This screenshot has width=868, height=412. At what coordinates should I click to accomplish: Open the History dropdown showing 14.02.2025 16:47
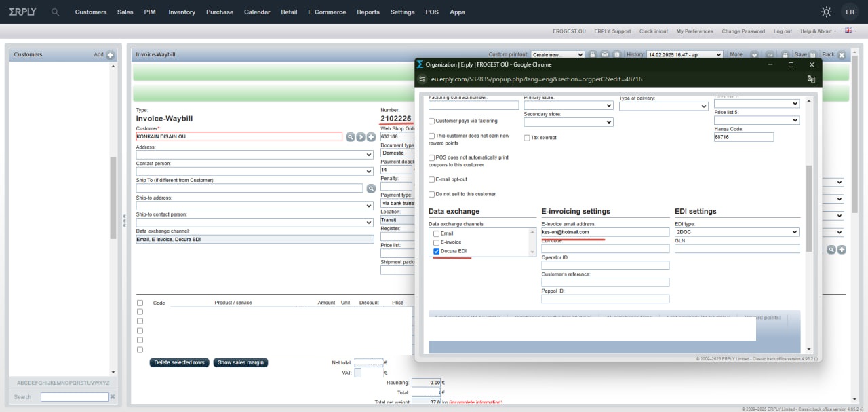pos(686,54)
